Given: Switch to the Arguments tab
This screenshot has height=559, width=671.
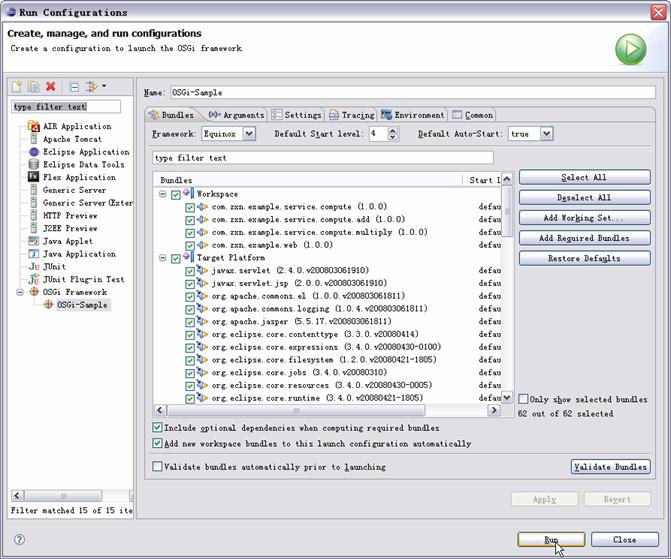Looking at the screenshot, I should click(236, 115).
